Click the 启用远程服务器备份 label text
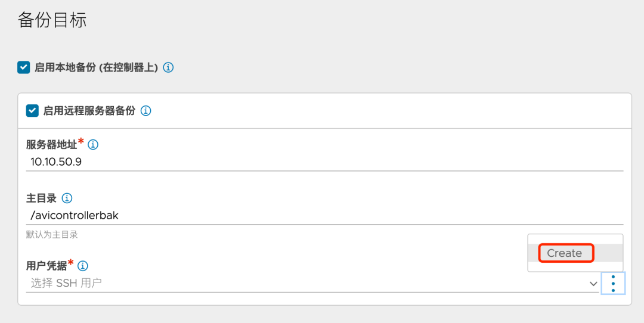The image size is (644, 323). pos(89,111)
